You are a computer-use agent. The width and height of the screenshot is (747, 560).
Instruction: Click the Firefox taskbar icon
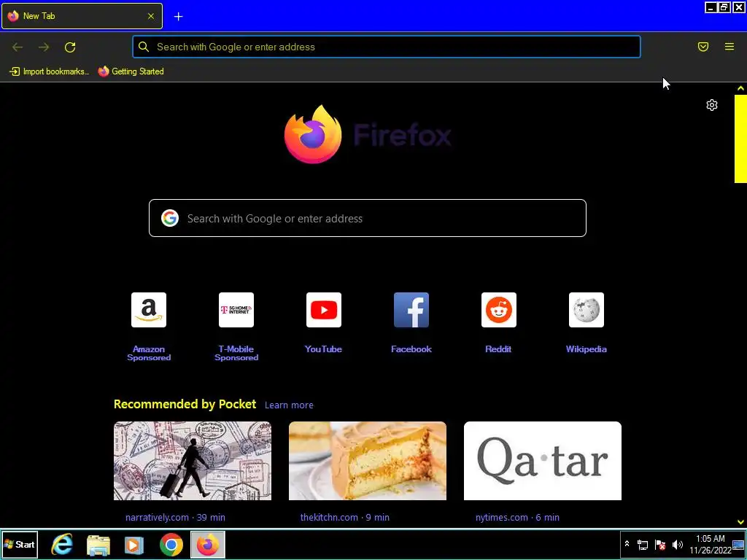(x=208, y=545)
